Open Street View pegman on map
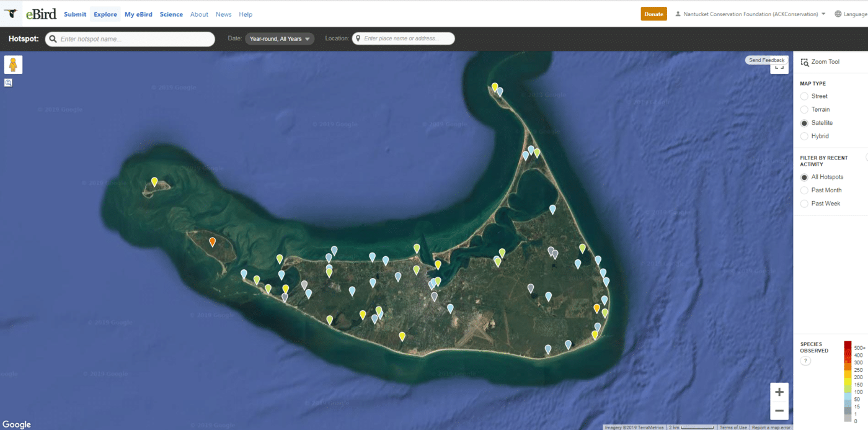This screenshot has width=868, height=430. pos(13,65)
